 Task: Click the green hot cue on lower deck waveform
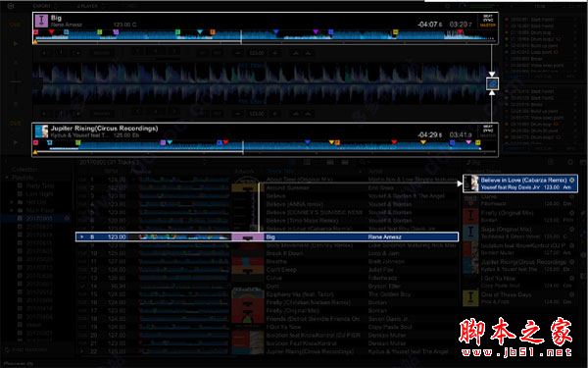click(78, 142)
